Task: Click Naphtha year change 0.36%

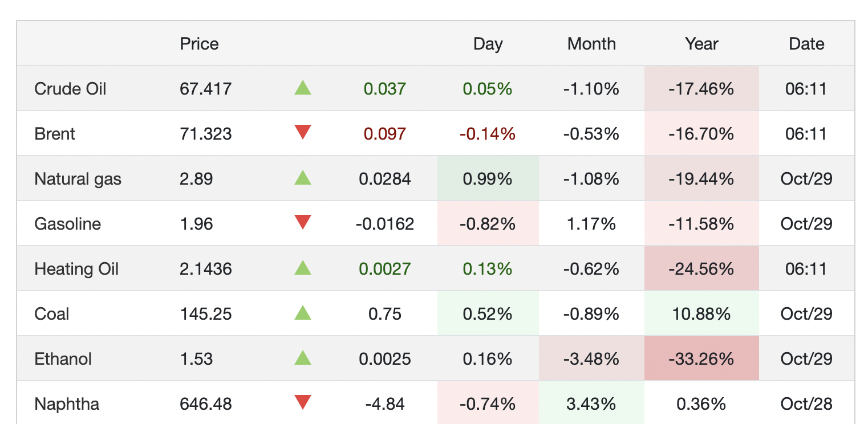Action: [x=701, y=404]
